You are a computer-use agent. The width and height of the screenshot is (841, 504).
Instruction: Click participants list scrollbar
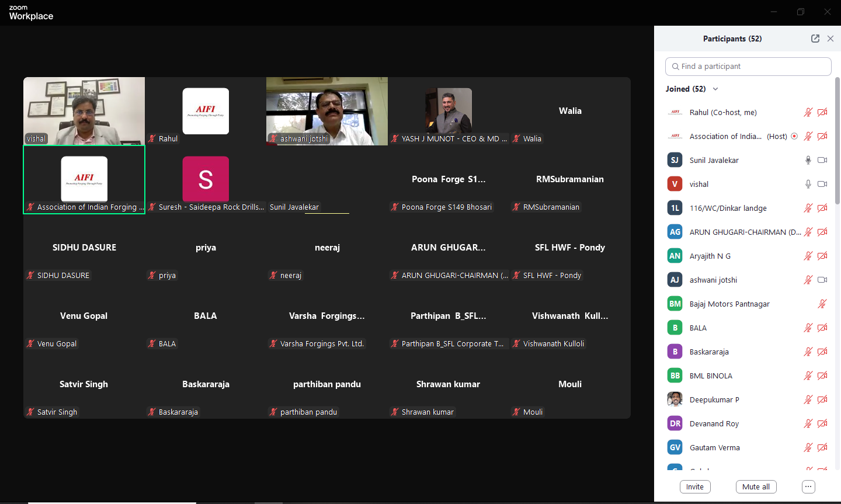tap(837, 140)
